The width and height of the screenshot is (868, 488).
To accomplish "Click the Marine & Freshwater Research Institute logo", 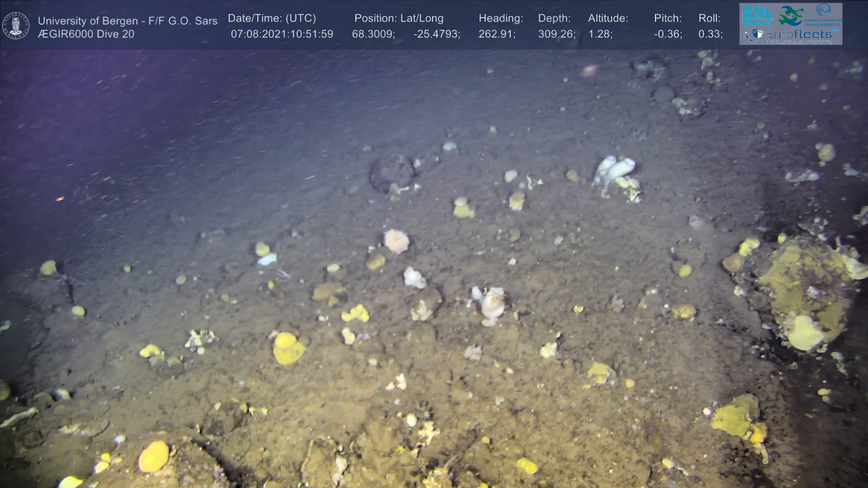I will click(824, 15).
